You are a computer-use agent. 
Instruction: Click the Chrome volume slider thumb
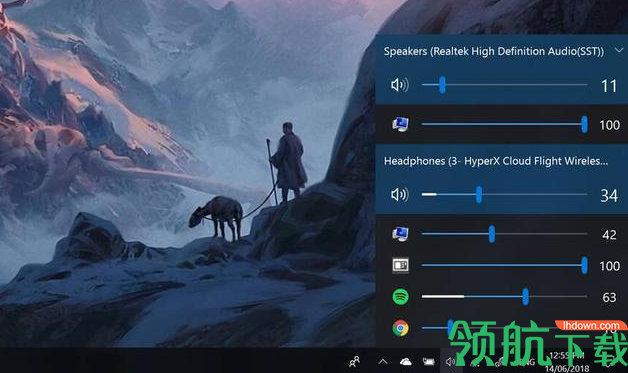(x=451, y=327)
